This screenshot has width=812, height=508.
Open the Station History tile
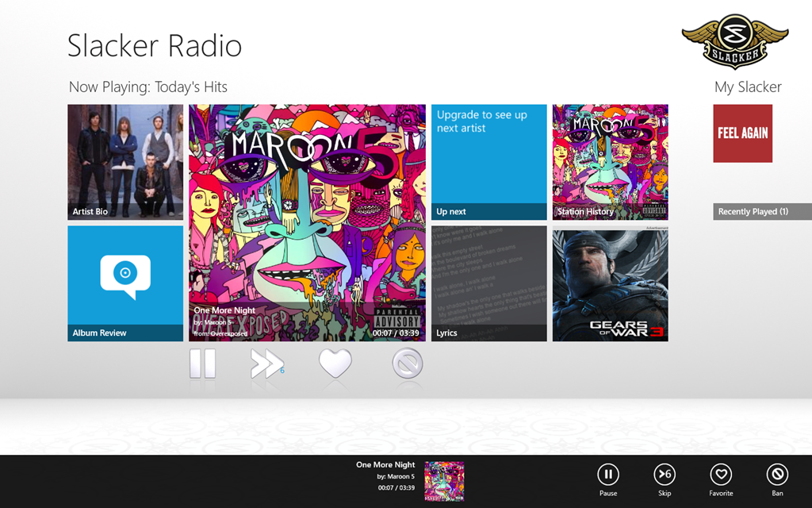[610, 162]
